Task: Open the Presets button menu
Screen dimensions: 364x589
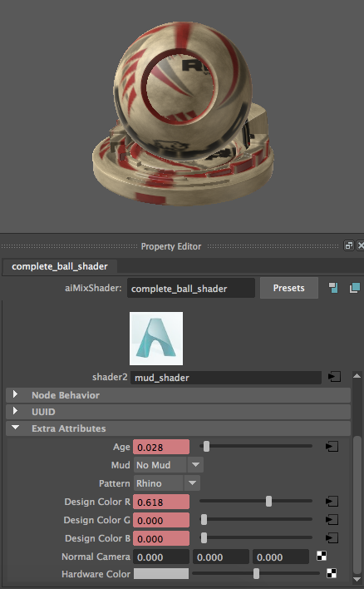Action: [289, 288]
